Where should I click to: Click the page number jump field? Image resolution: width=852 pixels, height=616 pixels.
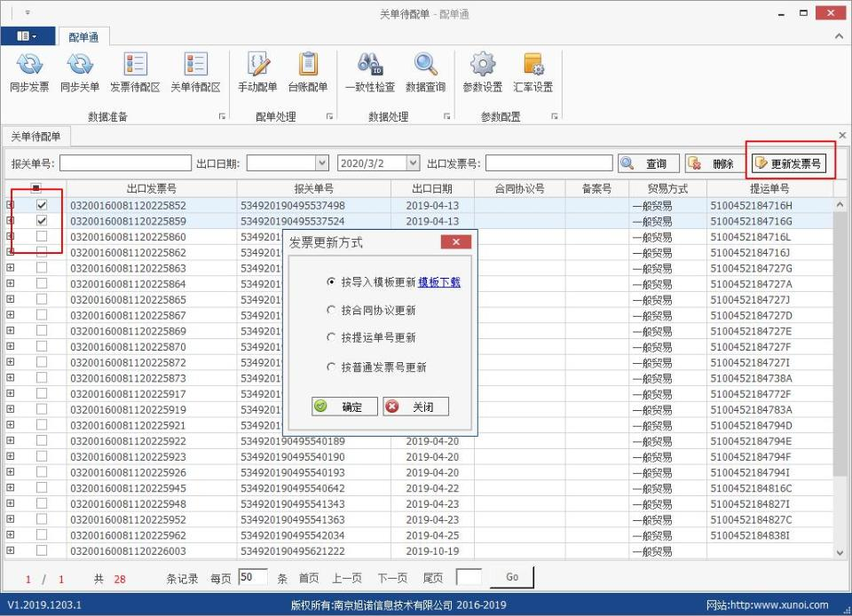tap(469, 577)
